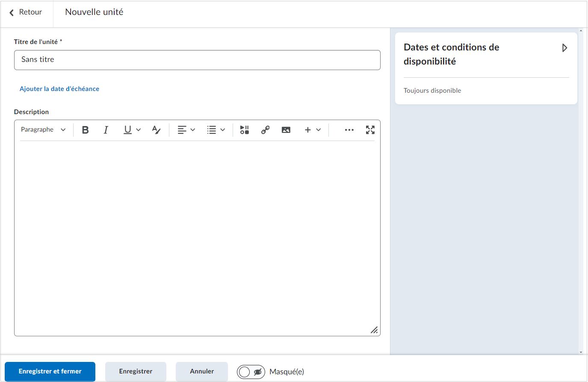Expand the plus insert dropdown arrow

(x=319, y=130)
